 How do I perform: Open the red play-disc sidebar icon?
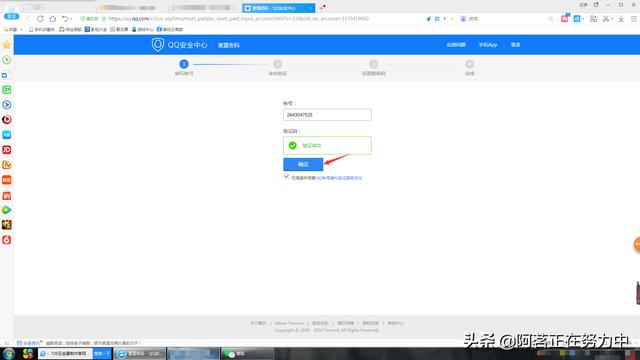pos(7,120)
